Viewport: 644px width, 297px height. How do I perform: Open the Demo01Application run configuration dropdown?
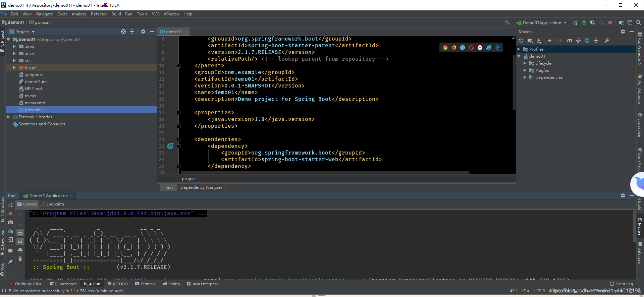[x=542, y=23]
